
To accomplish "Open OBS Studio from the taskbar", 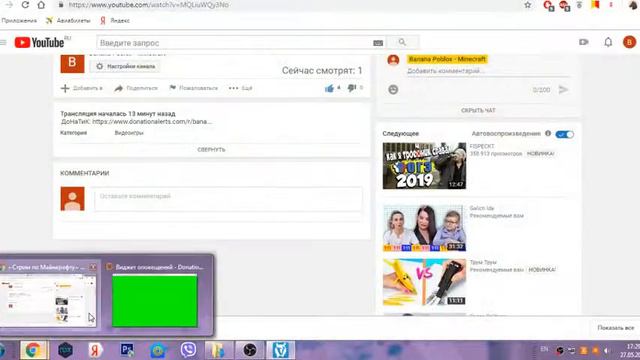I will [x=249, y=350].
